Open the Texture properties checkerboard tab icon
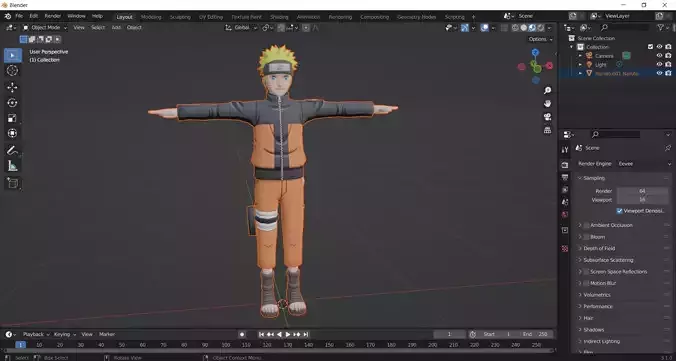 565,249
